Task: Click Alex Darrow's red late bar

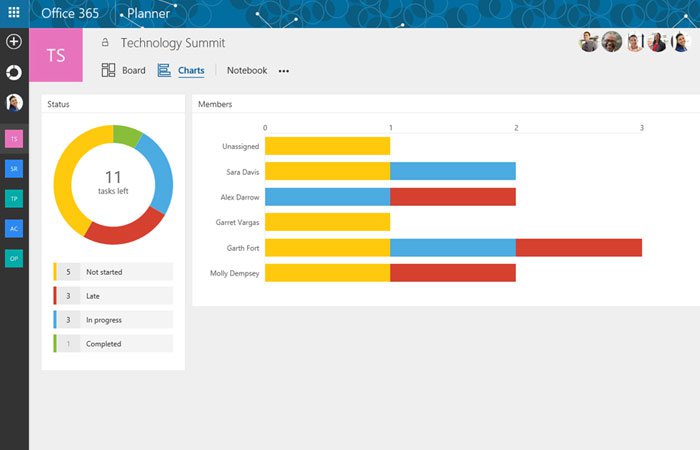Action: [453, 197]
